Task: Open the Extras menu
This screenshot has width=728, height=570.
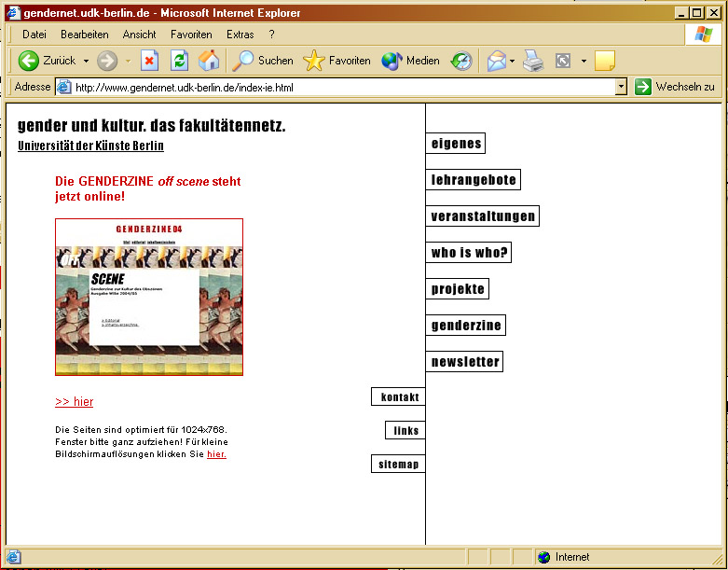Action: [x=240, y=35]
